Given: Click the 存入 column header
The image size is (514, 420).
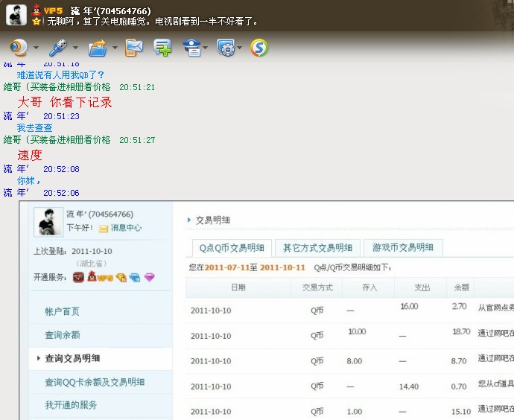Looking at the screenshot, I should [x=369, y=287].
